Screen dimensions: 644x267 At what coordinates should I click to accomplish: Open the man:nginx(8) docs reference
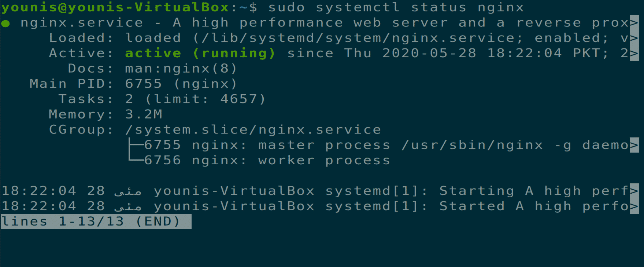pos(181,69)
